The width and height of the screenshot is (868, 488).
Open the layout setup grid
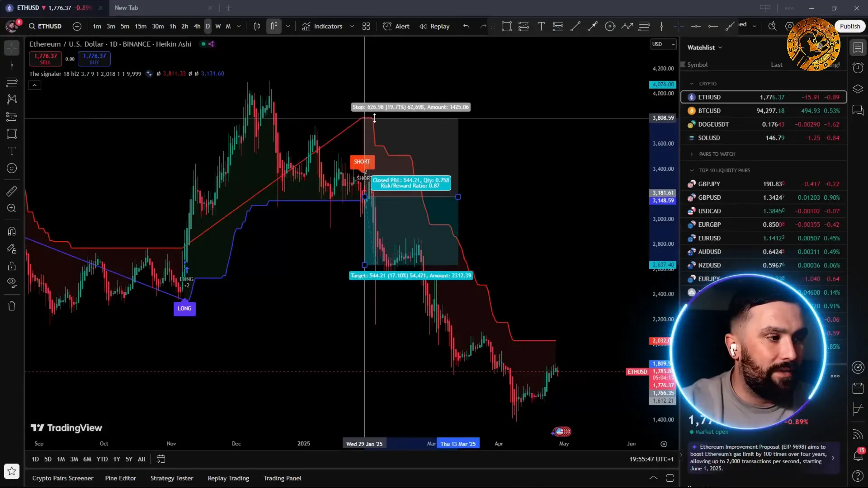tap(366, 26)
